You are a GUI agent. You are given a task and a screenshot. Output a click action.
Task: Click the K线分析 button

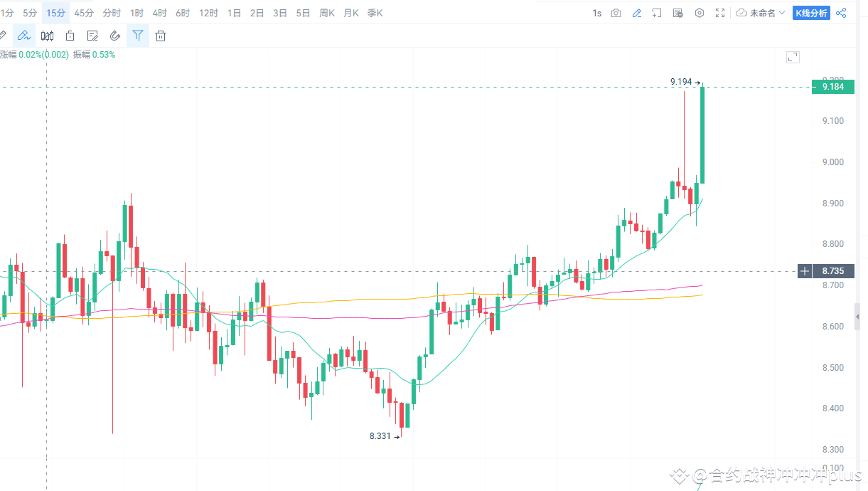(x=811, y=12)
